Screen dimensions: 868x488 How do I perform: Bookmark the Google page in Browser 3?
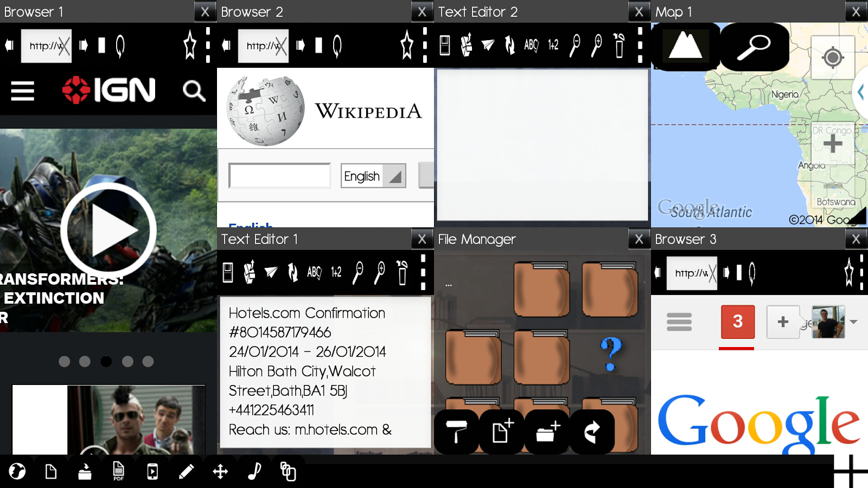849,272
